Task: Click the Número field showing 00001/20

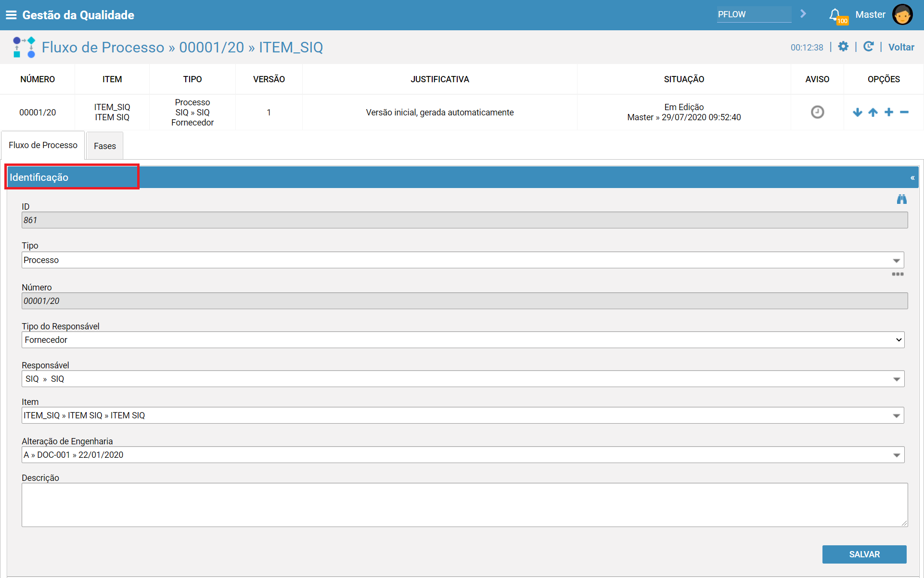Action: pyautogui.click(x=465, y=301)
